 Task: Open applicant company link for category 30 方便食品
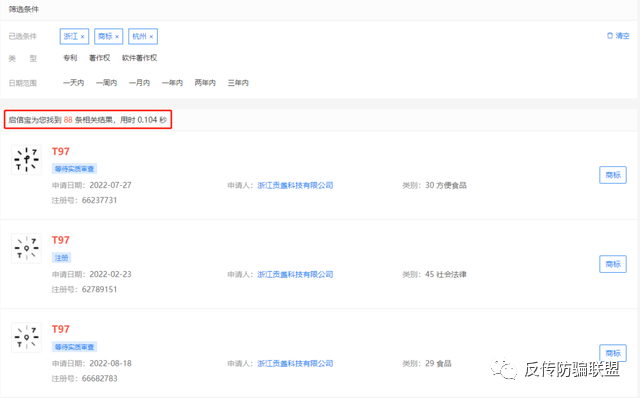click(295, 185)
